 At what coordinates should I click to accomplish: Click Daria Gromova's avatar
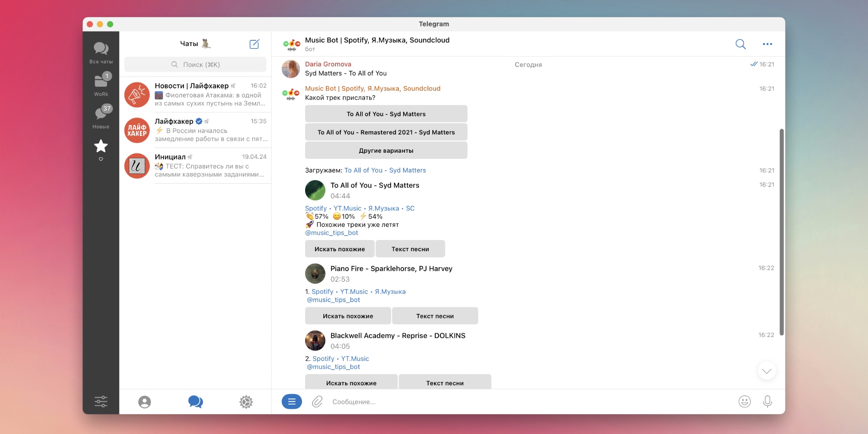(x=291, y=69)
